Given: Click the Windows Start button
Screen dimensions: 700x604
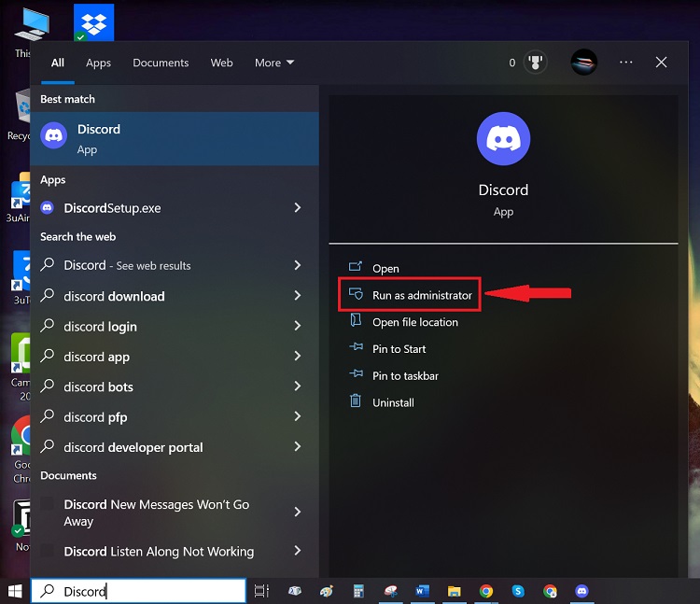Looking at the screenshot, I should click(x=15, y=591).
